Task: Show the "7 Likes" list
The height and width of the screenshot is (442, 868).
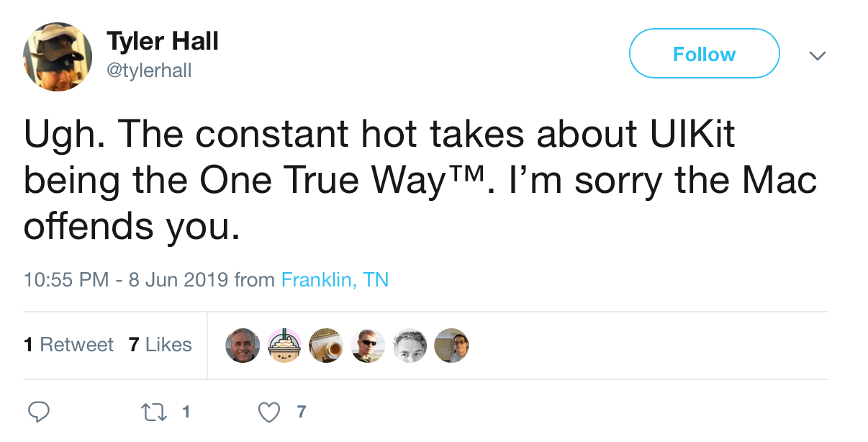Action: 160,345
